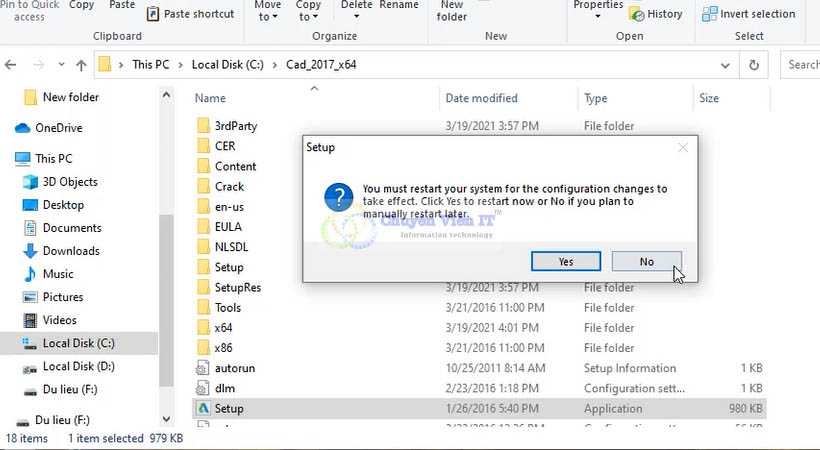Image resolution: width=820 pixels, height=450 pixels.
Task: Click This PC in address bar
Action: coord(151,65)
